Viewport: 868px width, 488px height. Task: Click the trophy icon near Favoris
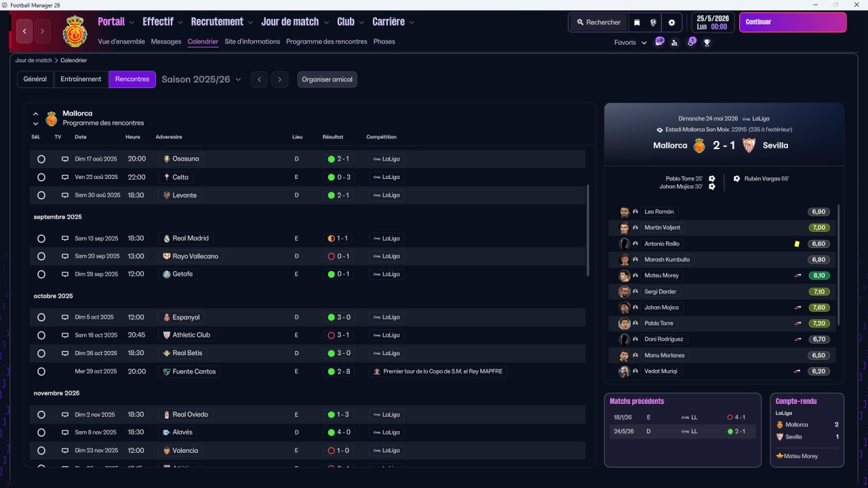click(707, 43)
